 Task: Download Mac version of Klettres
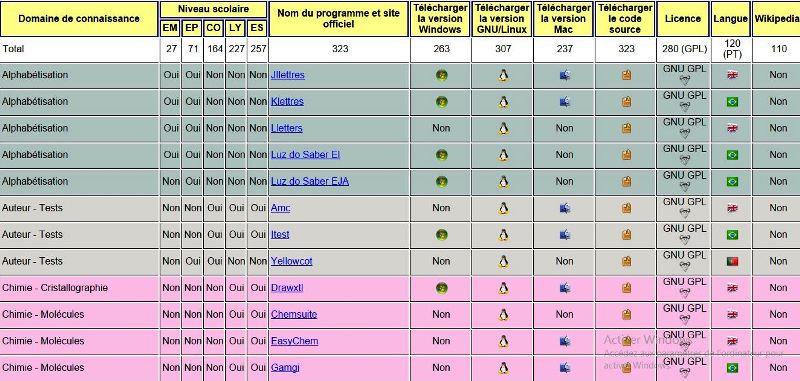tap(565, 102)
